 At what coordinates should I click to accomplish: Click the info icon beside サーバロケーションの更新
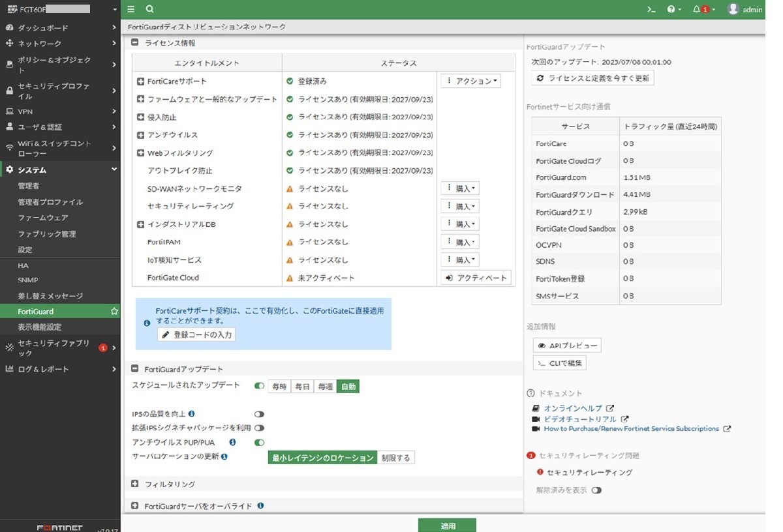coord(224,456)
